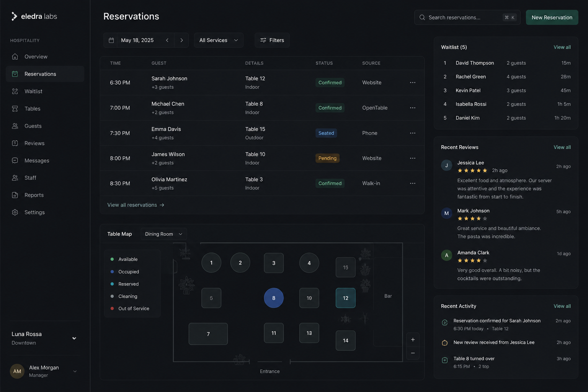Go to next day arrow
This screenshot has width=588, height=392.
tap(181, 40)
